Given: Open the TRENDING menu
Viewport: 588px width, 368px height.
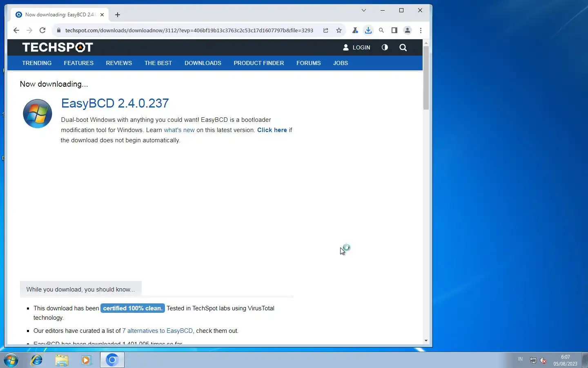Looking at the screenshot, I should (x=37, y=63).
